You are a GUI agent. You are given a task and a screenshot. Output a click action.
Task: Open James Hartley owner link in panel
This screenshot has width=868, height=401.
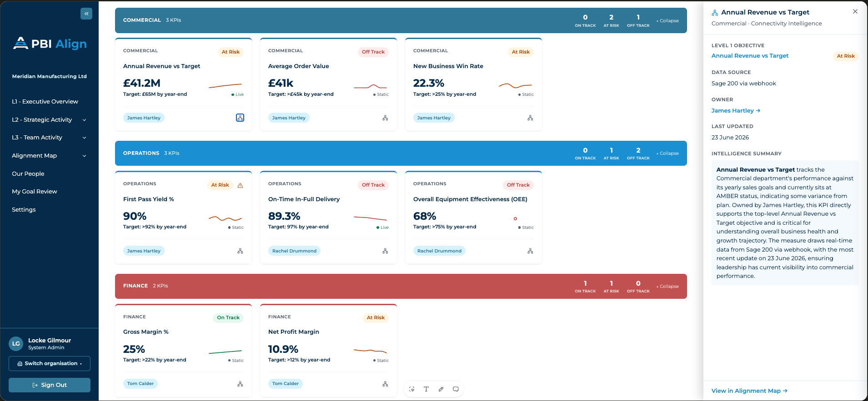[736, 111]
